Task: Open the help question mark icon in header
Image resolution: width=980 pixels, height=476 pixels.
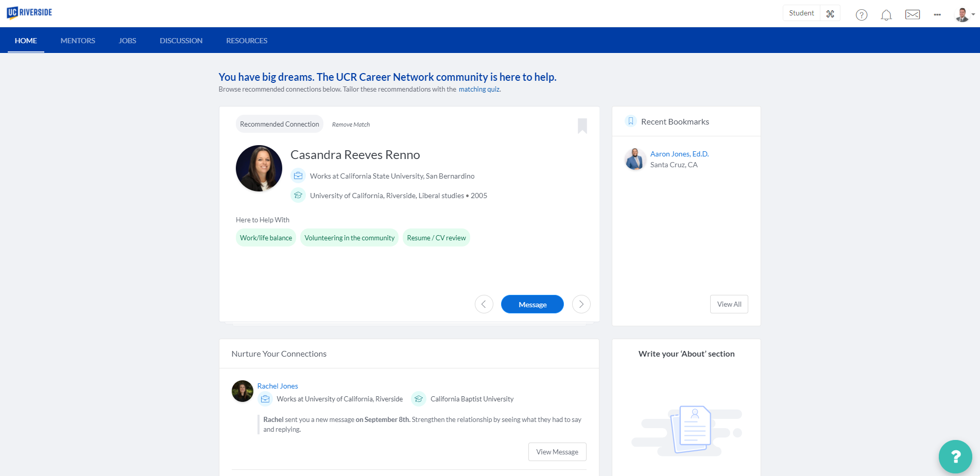Action: tap(861, 15)
